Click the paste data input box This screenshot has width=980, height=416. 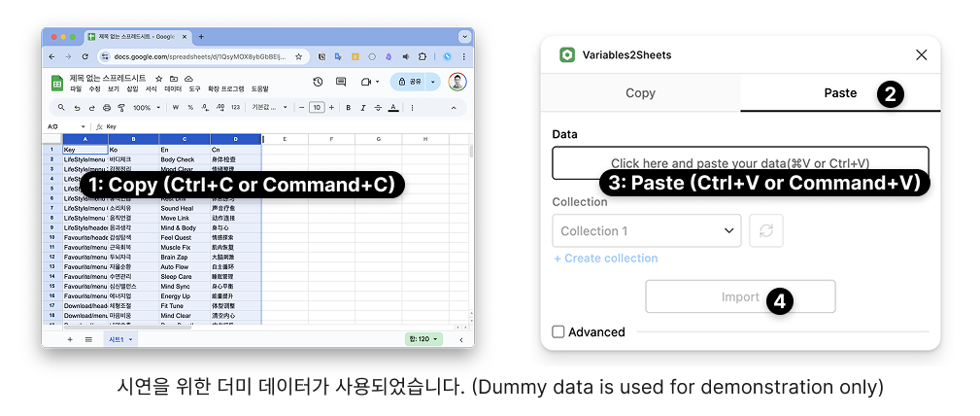coord(740,163)
